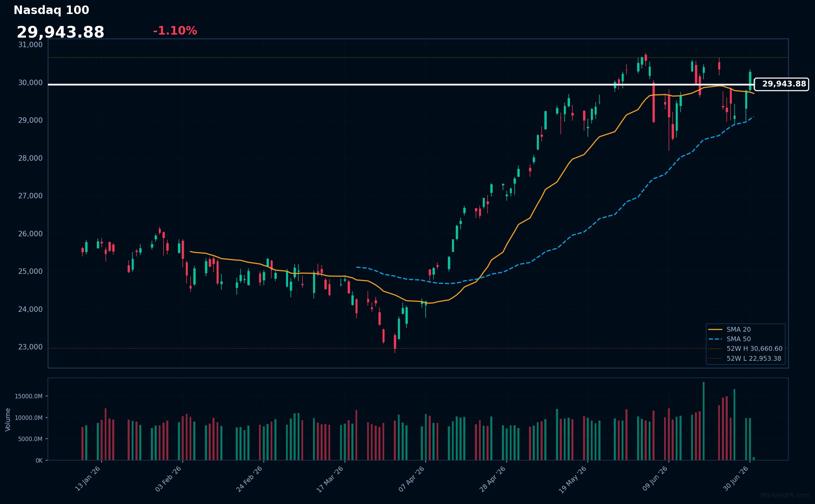815x504 pixels.
Task: Click the 29,943.88 price tag at right edge
Action: pos(781,84)
